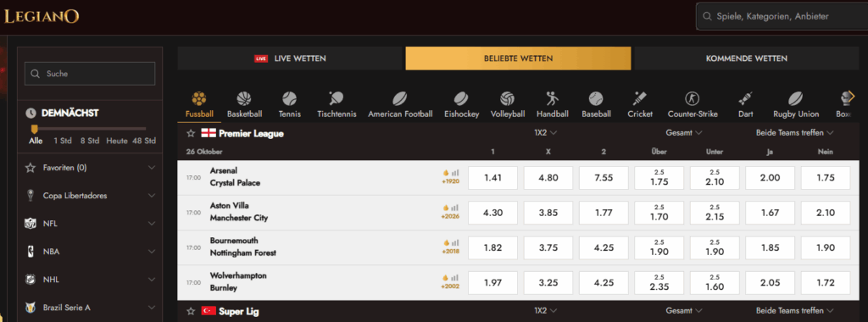Filter Demnächst by 8 Std
The image size is (868, 322).
[89, 141]
